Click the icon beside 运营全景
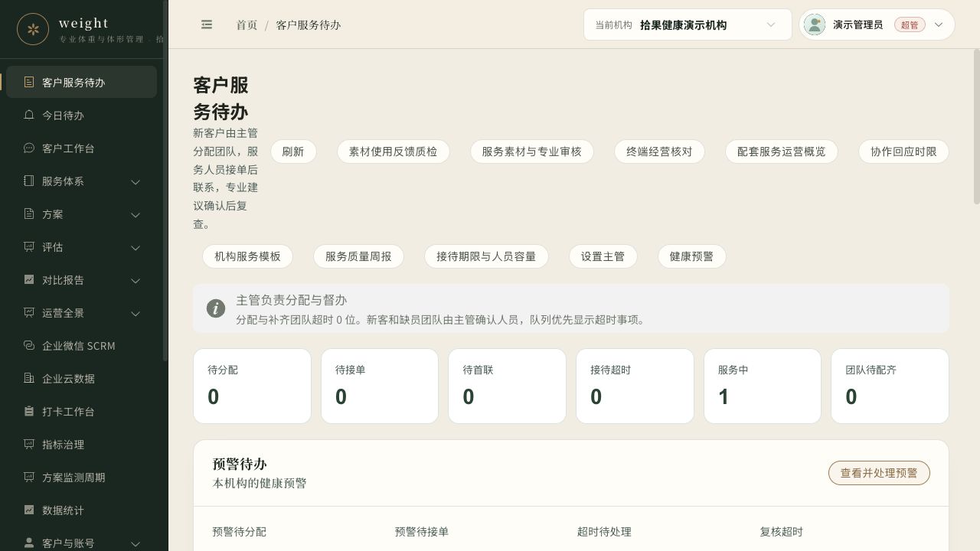Viewport: 980px width, 551px height. coord(29,312)
